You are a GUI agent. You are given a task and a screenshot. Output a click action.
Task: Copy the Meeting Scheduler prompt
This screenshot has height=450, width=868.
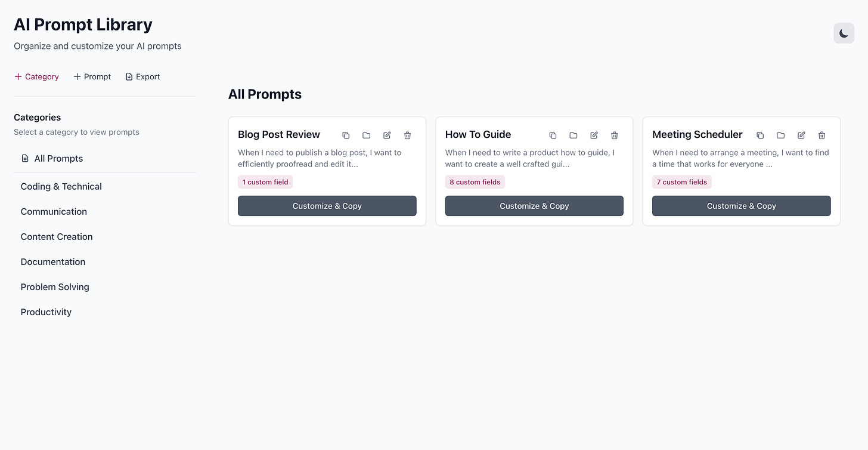tap(760, 135)
